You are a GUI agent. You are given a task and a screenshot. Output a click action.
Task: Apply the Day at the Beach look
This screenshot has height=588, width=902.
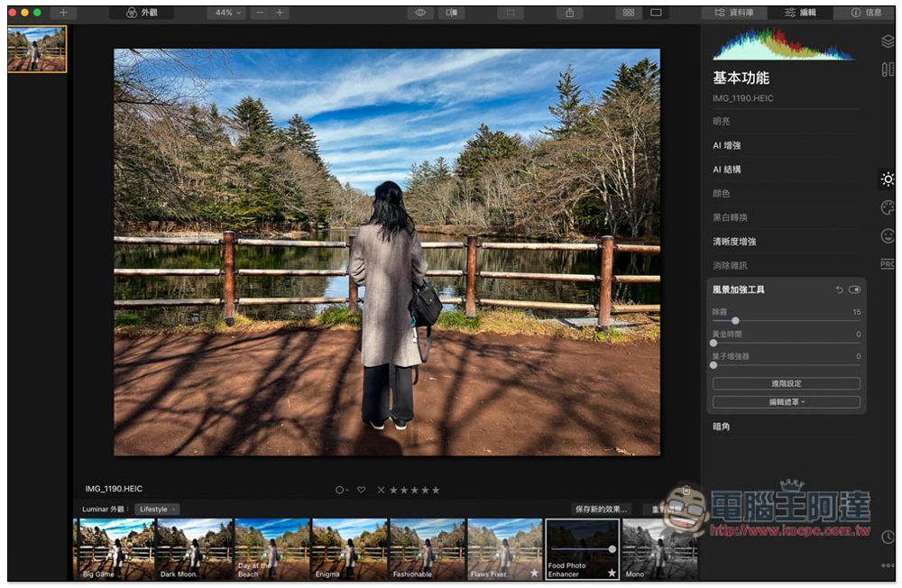pos(272,549)
